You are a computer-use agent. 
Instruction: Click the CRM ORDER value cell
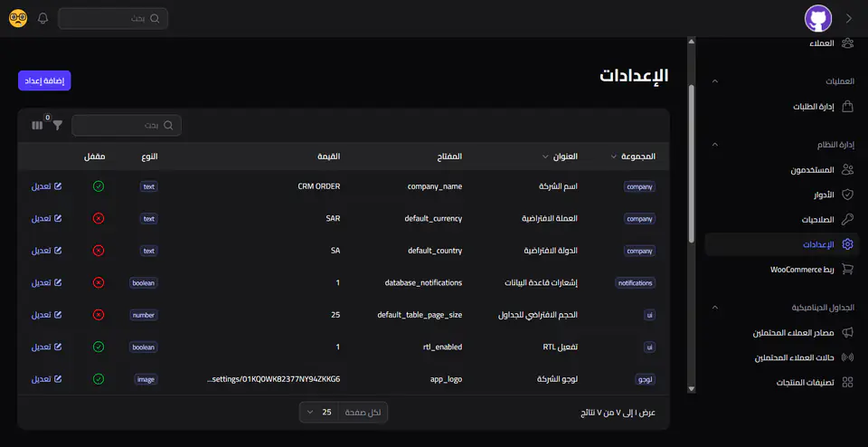tap(319, 186)
